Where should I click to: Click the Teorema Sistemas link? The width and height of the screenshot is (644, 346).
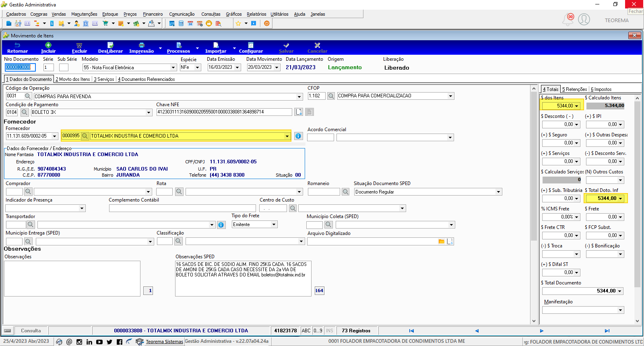[x=164, y=342]
